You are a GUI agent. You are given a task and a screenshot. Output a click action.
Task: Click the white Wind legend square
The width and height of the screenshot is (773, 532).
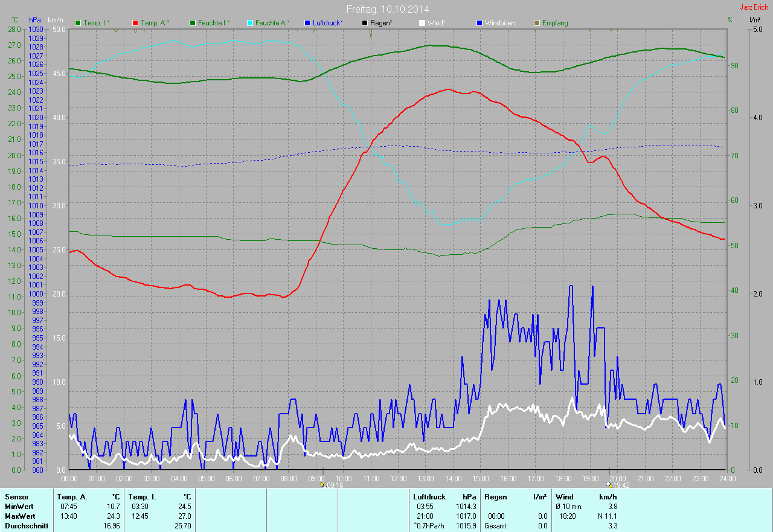pos(422,23)
